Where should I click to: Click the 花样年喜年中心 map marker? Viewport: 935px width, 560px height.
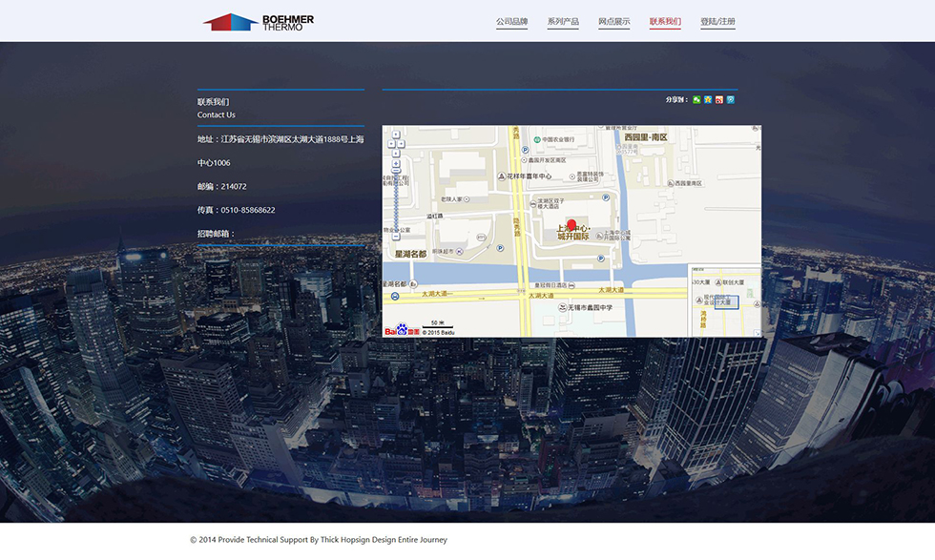(x=502, y=176)
